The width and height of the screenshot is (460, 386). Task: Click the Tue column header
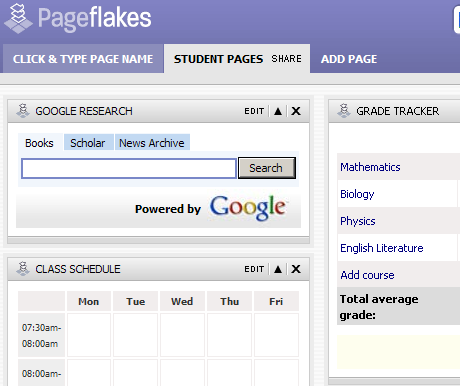pos(135,301)
